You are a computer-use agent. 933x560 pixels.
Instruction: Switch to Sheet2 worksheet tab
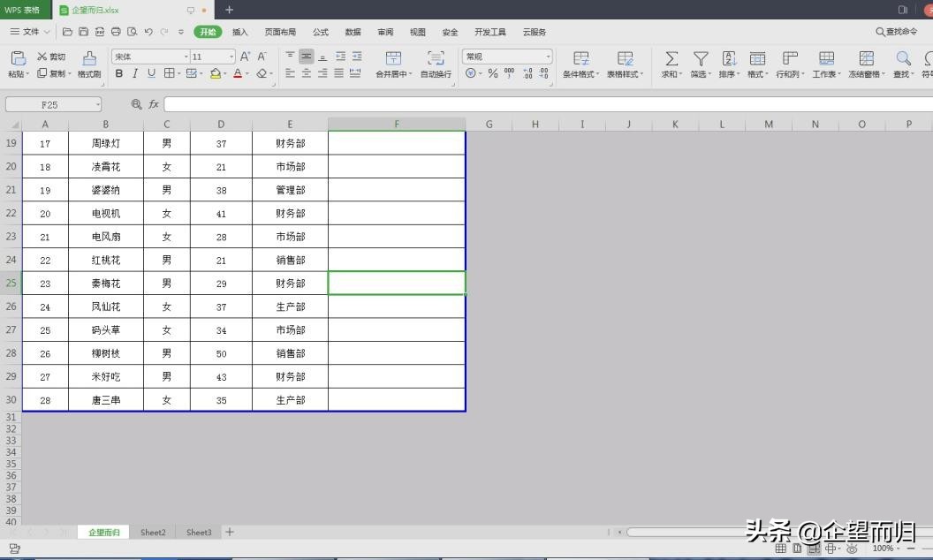(x=153, y=532)
